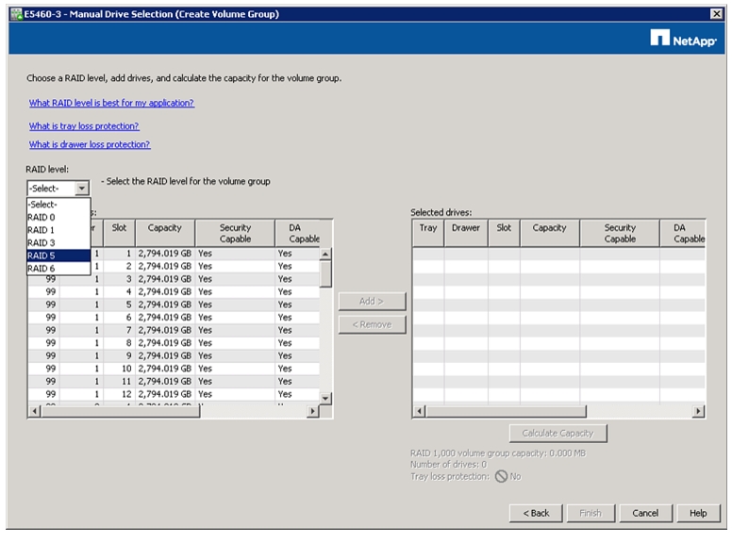Click Security Capable header in Selected drives table
The height and width of the screenshot is (560, 732).
[620, 233]
